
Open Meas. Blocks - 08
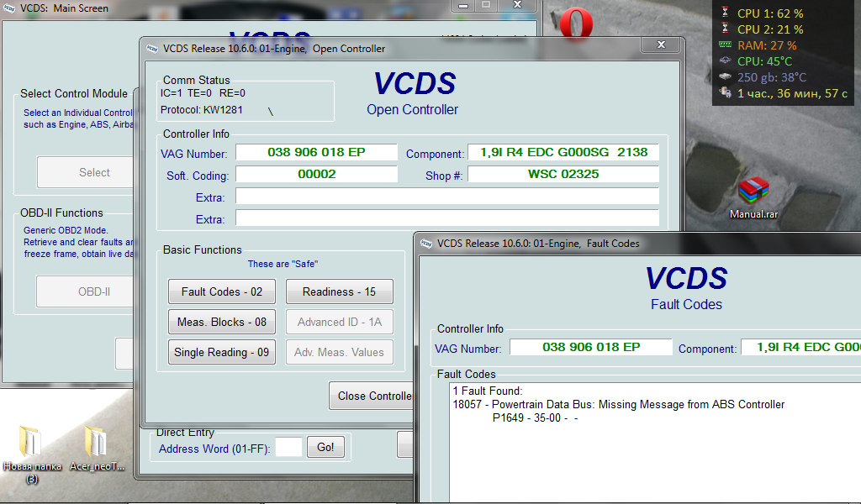222,322
